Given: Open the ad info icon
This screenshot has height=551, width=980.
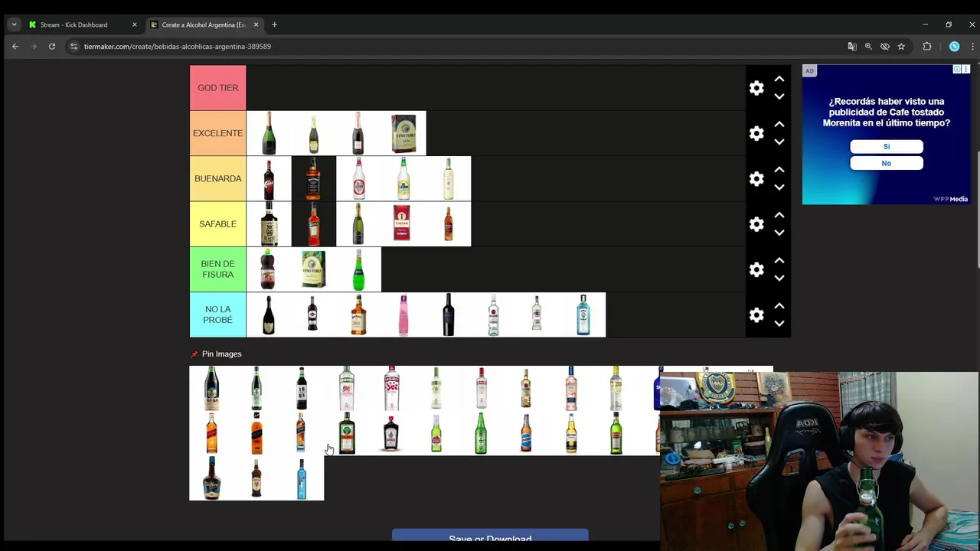Looking at the screenshot, I should 957,70.
